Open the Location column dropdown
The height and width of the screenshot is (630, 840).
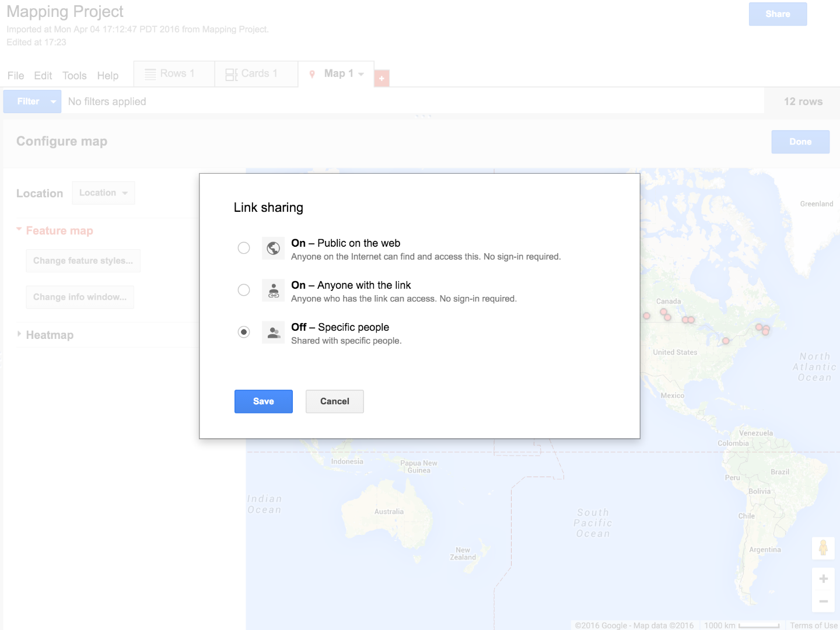point(103,193)
